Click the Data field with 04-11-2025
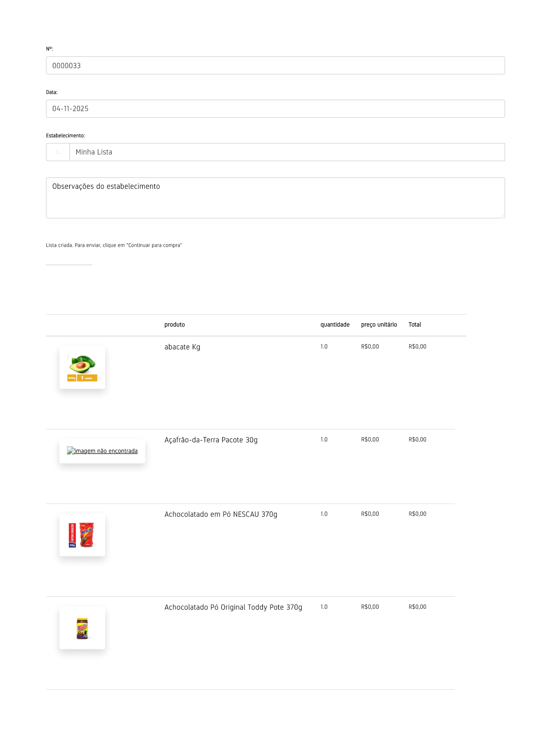 (275, 109)
